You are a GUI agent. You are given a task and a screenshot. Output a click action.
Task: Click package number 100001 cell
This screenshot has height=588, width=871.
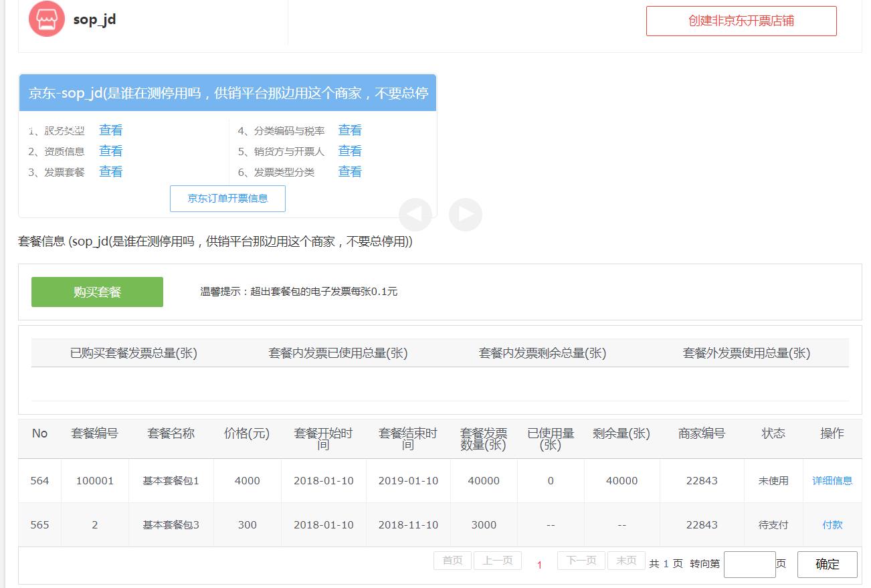(95, 480)
